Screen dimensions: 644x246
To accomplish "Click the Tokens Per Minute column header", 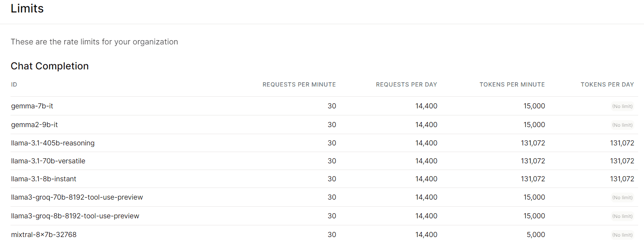I will tap(512, 85).
